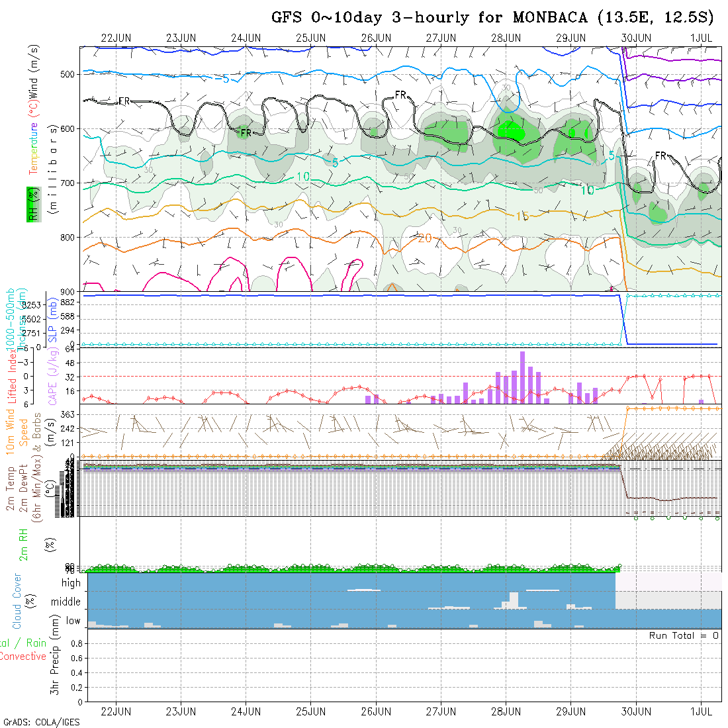Select the "middle" cloud cover level label

pos(66,602)
